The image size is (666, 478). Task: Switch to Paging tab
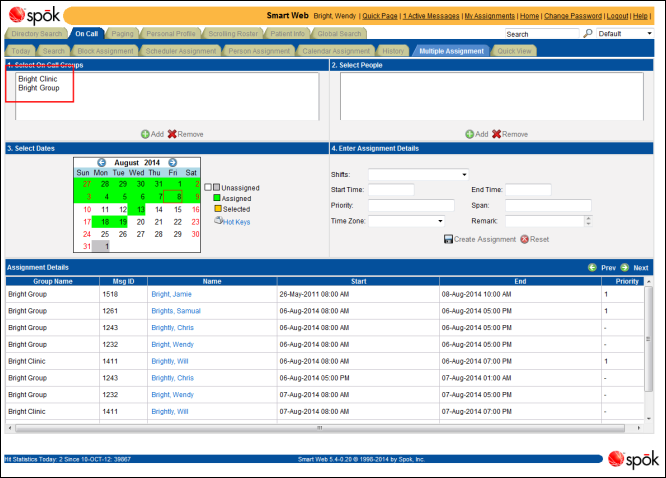pos(122,34)
